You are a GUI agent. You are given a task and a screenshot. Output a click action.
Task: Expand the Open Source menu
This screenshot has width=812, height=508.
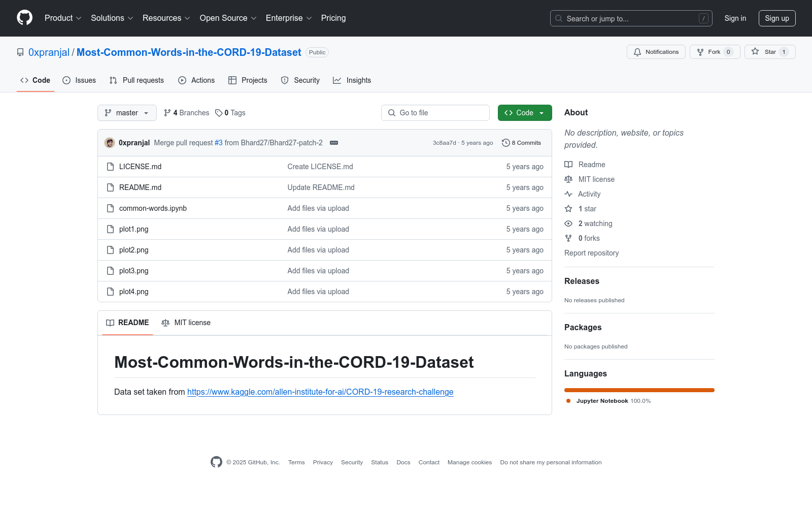(228, 18)
